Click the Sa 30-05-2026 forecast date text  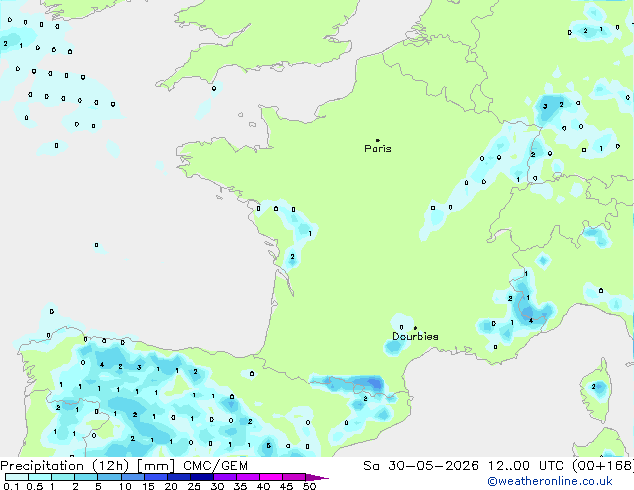tap(421, 466)
